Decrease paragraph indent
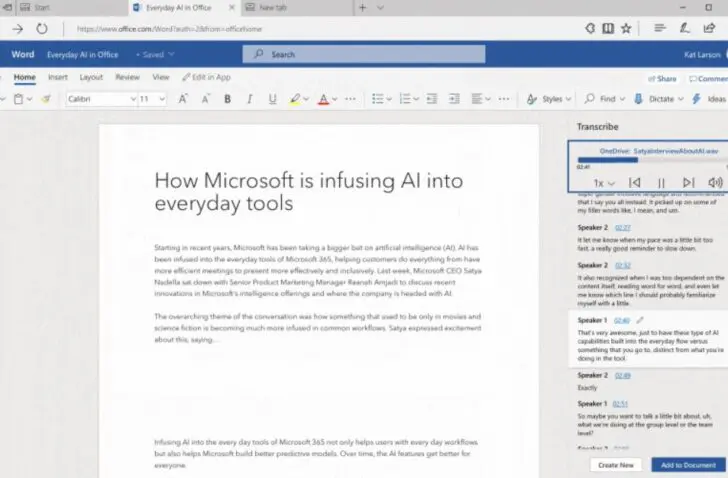 (432, 99)
